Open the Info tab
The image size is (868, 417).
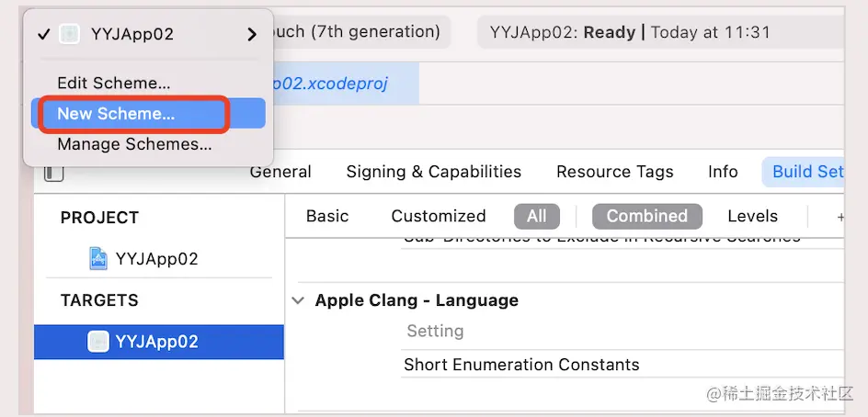point(723,172)
